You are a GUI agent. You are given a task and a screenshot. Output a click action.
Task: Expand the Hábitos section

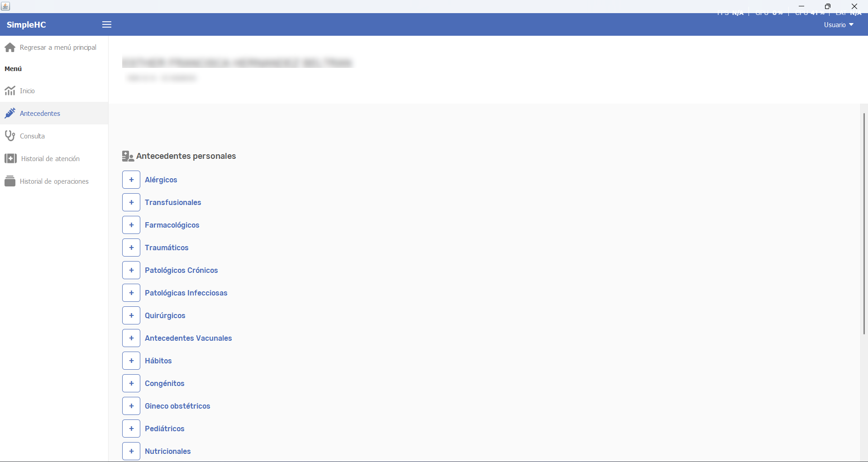[131, 361]
